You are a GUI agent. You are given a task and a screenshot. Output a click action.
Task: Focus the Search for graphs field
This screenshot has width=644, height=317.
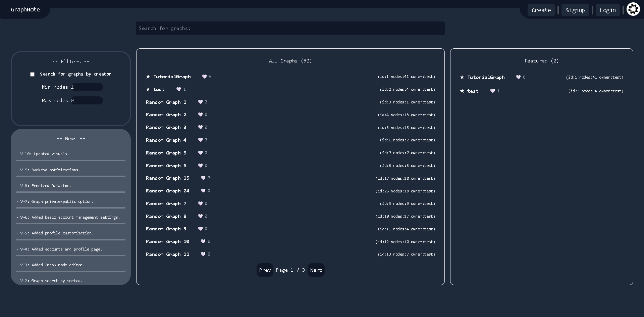[290, 28]
